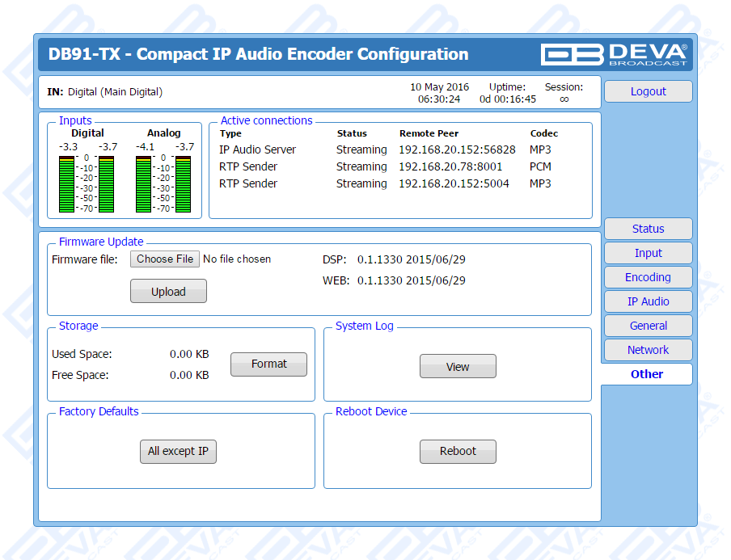Image resolution: width=731 pixels, height=560 pixels.
Task: Click the session infinity symbol
Action: click(x=564, y=99)
